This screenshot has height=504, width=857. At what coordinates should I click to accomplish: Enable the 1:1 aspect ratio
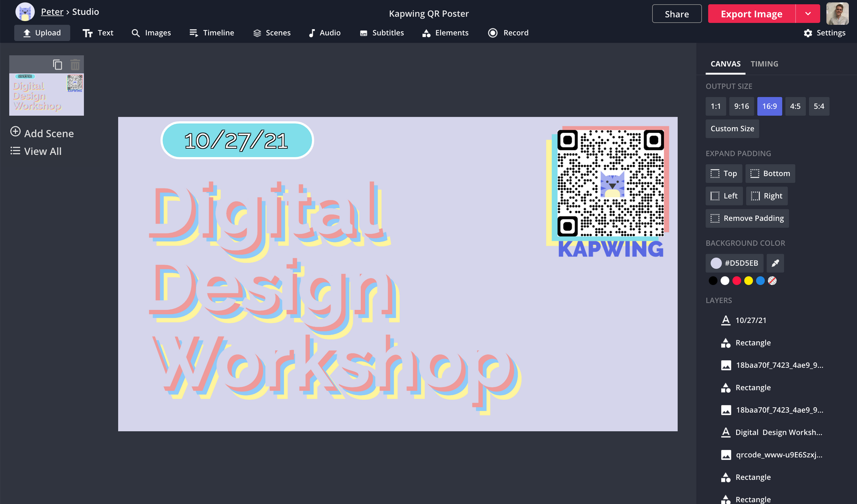(x=716, y=106)
